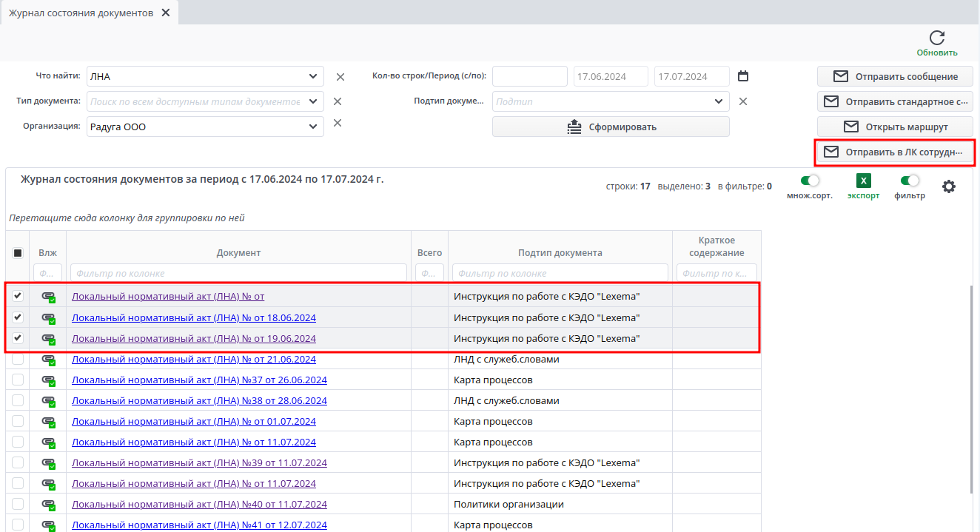Check row ЛНА №37 от 26.06.2024
The width and height of the screenshot is (980, 532).
point(18,380)
